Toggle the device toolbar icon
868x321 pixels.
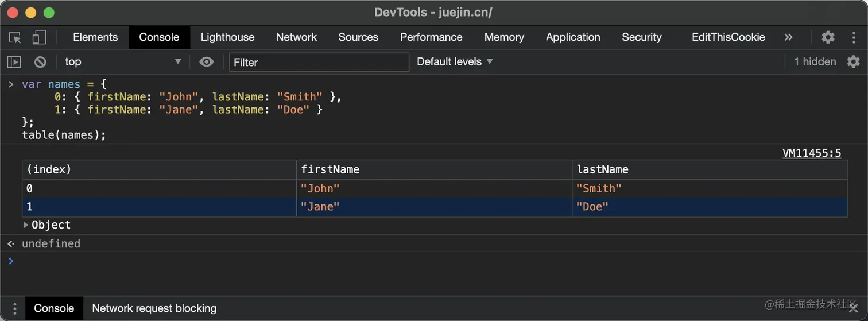click(39, 37)
